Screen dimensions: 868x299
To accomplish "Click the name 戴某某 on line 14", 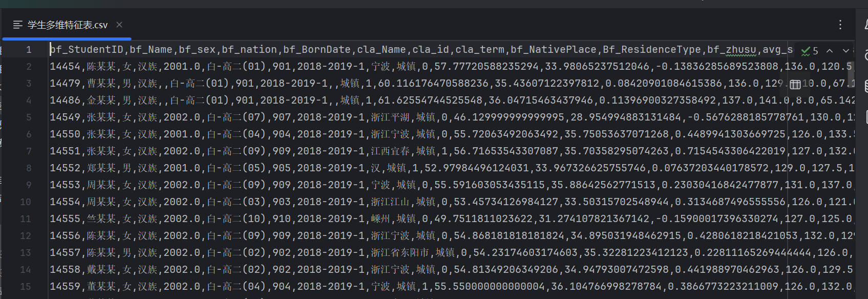I will tap(101, 270).
